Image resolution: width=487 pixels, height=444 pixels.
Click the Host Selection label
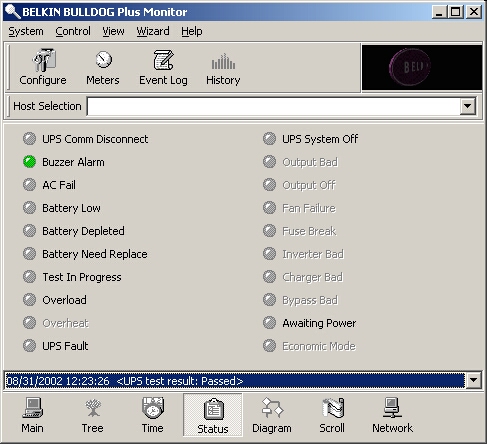click(47, 106)
